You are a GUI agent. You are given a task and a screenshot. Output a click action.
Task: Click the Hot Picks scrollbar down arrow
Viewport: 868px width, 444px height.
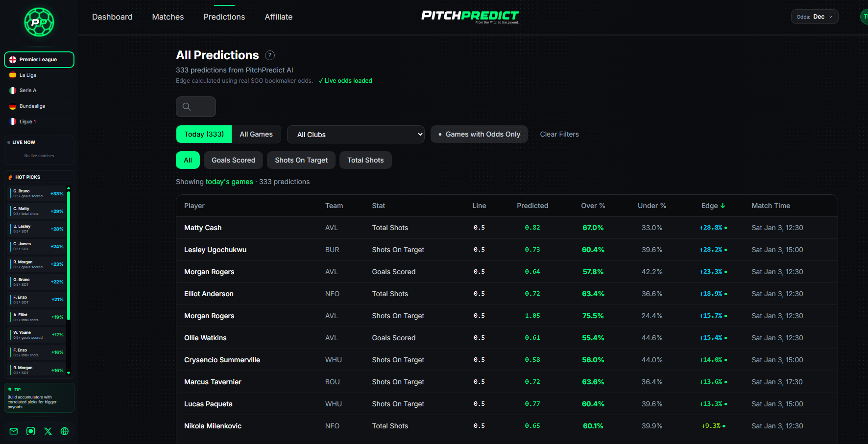click(69, 373)
